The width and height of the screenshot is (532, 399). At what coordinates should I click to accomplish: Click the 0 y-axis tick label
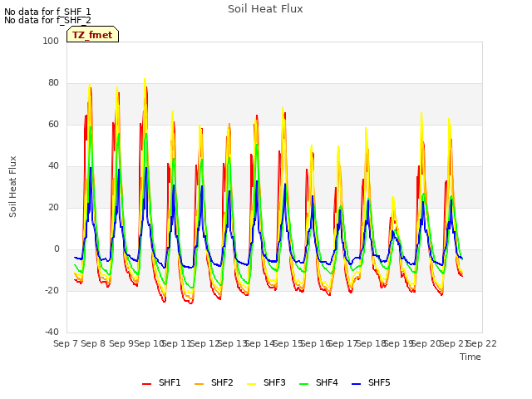(57, 249)
